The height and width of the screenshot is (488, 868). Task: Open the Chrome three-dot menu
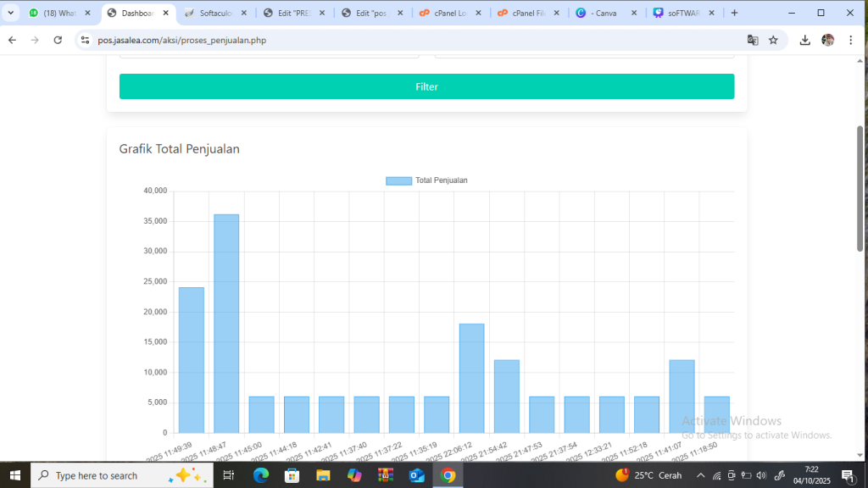(850, 40)
